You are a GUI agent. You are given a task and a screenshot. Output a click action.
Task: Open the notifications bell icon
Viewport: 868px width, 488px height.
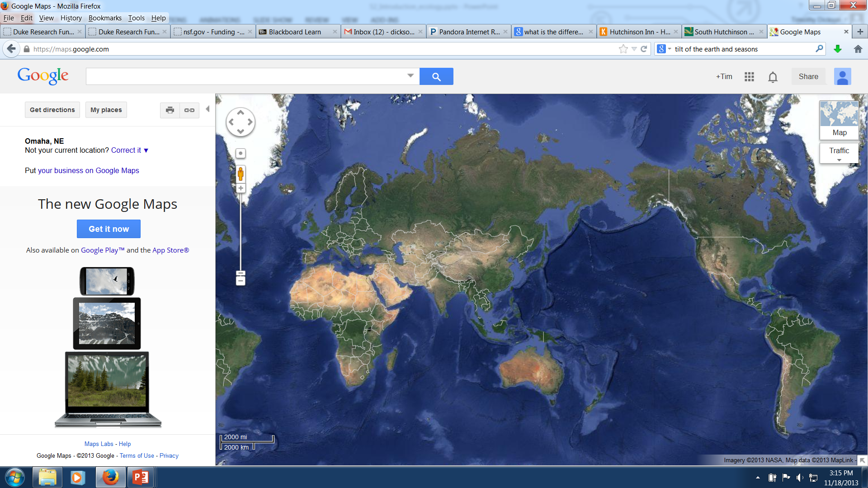tap(773, 77)
